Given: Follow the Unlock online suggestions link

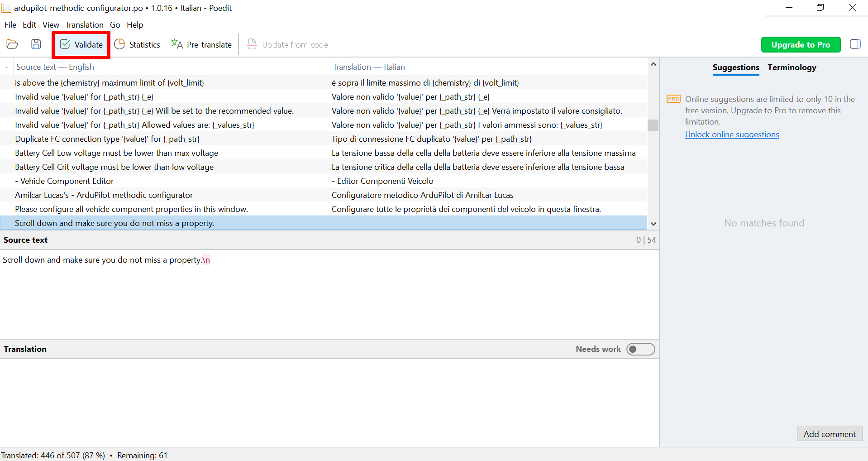Looking at the screenshot, I should tap(732, 134).
